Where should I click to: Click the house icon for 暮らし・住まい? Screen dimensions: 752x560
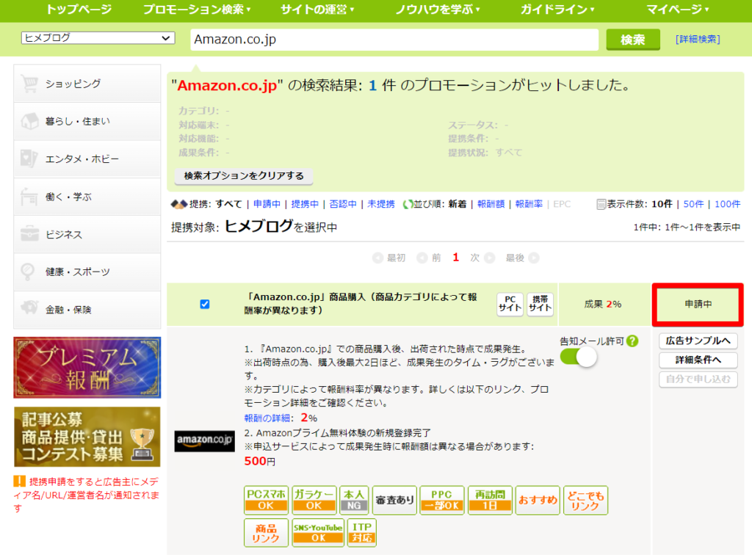coord(29,121)
